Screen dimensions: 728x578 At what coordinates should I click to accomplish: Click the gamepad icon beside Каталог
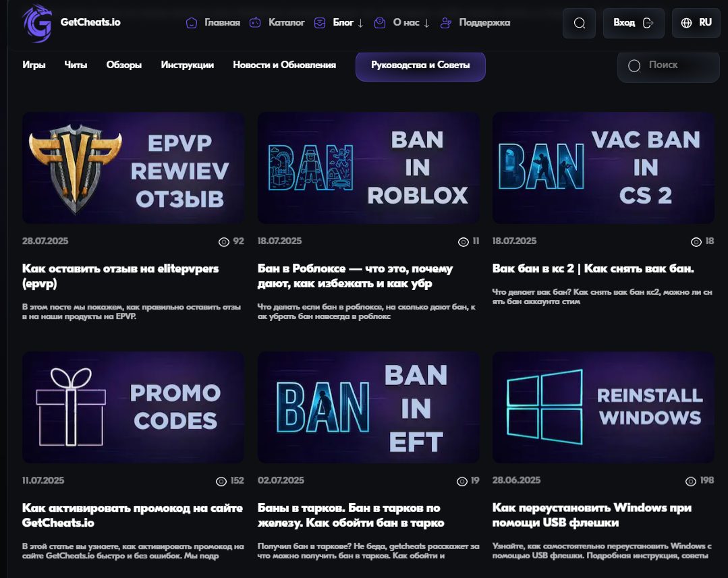click(x=255, y=22)
